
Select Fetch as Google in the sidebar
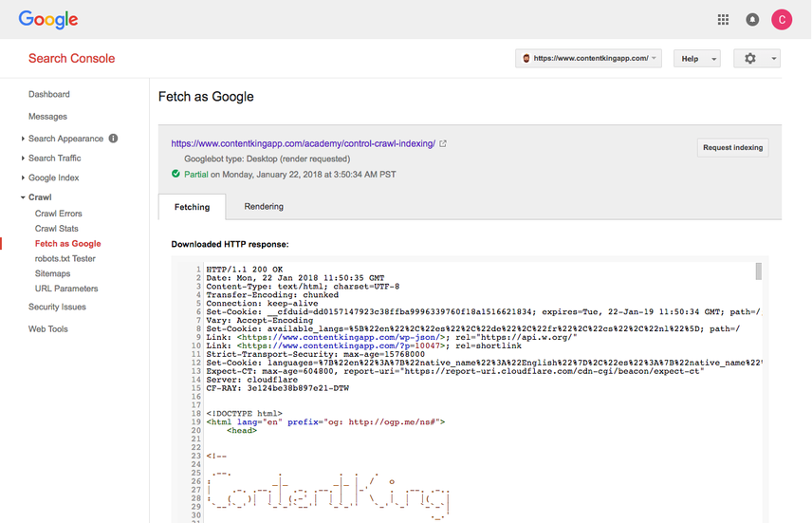(x=68, y=244)
